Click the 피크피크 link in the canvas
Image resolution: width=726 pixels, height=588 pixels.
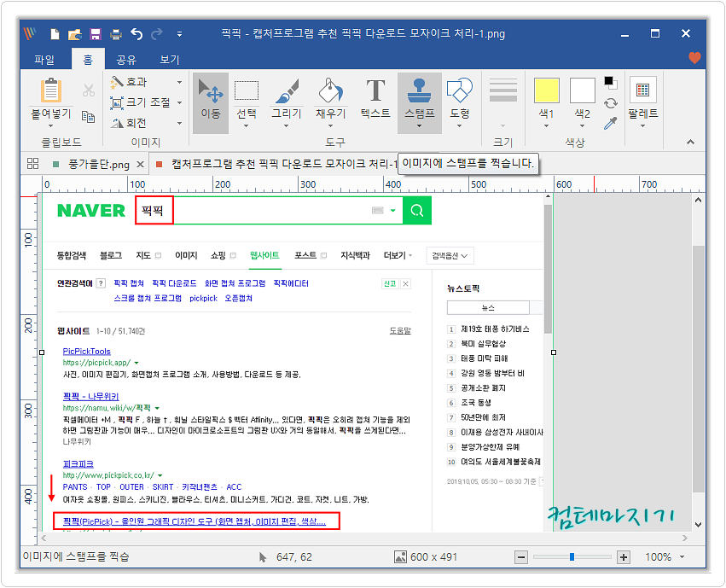click(78, 464)
